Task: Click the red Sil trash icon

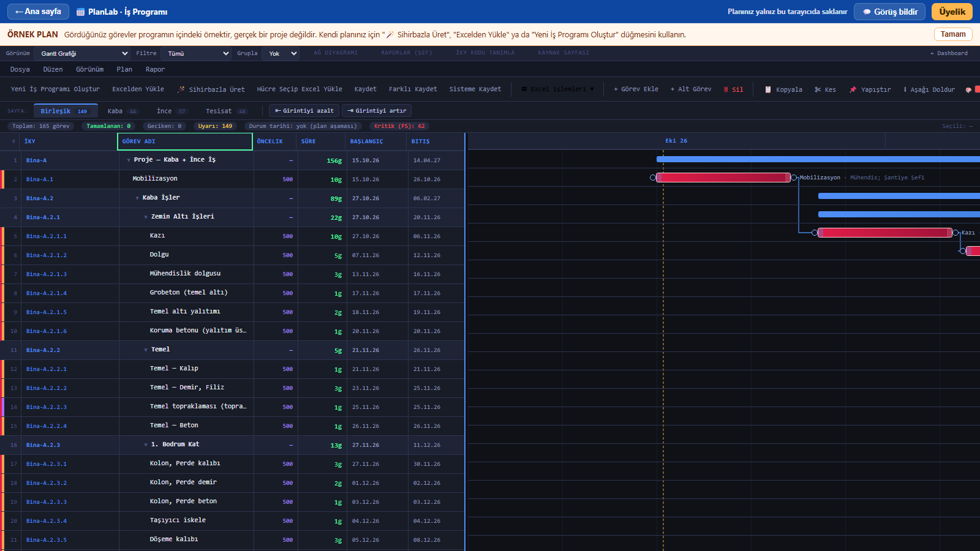Action: coord(726,89)
